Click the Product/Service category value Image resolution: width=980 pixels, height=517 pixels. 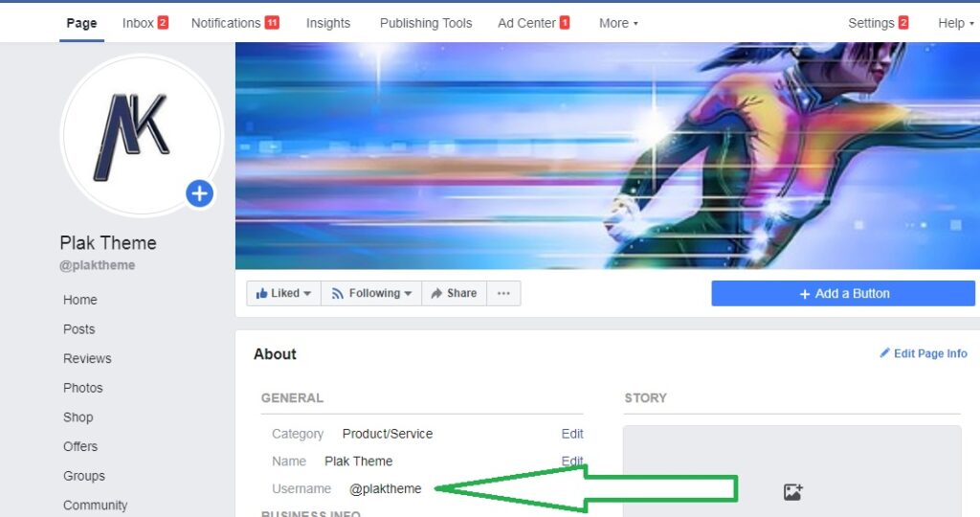coord(388,434)
